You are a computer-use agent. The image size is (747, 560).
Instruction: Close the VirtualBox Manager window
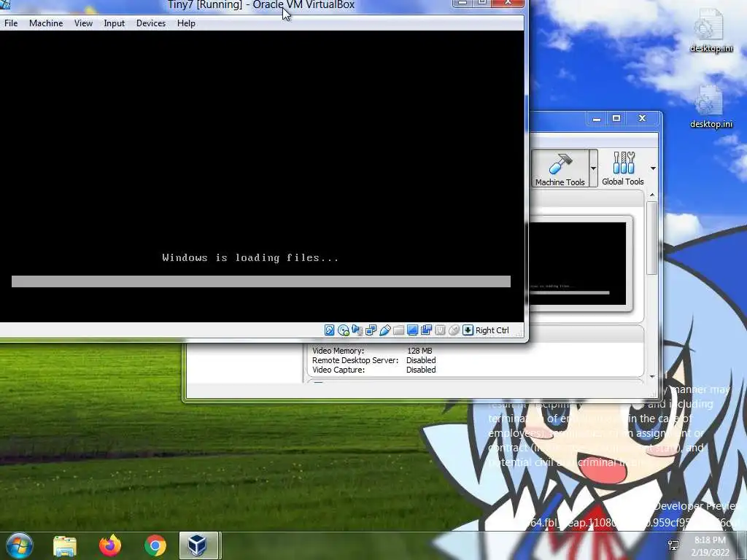click(642, 119)
